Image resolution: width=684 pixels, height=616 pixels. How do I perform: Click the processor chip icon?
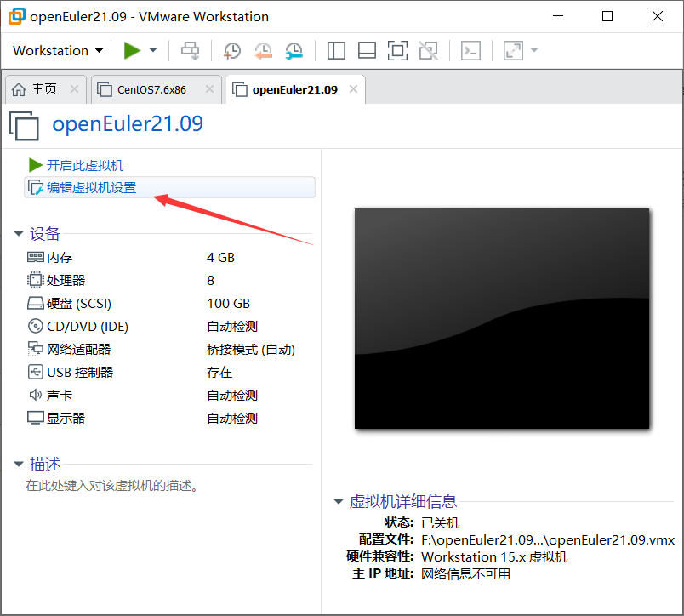(36, 281)
